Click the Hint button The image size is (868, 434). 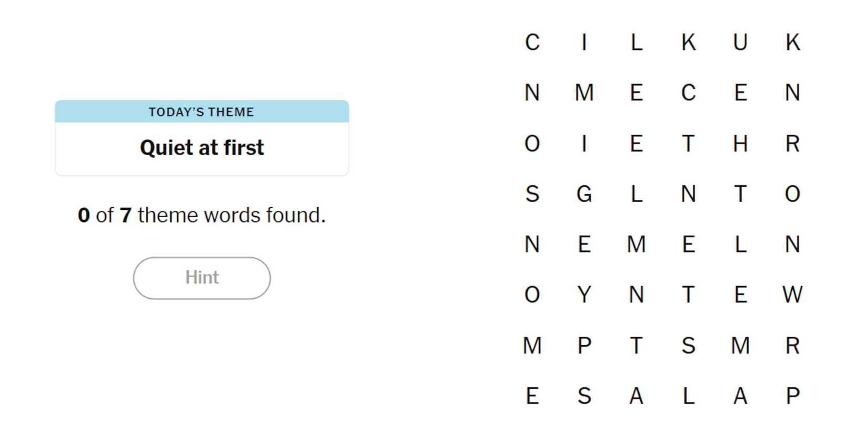(x=201, y=278)
